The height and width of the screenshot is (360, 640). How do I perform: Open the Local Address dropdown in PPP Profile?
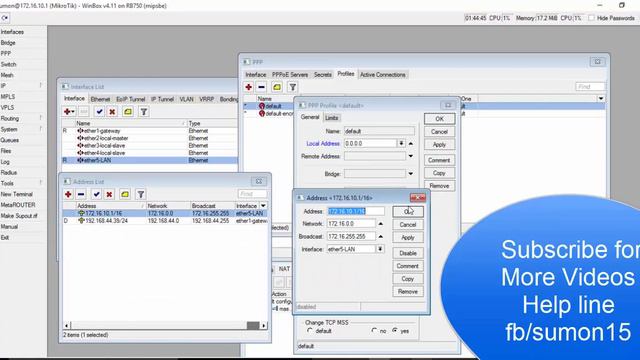point(401,143)
